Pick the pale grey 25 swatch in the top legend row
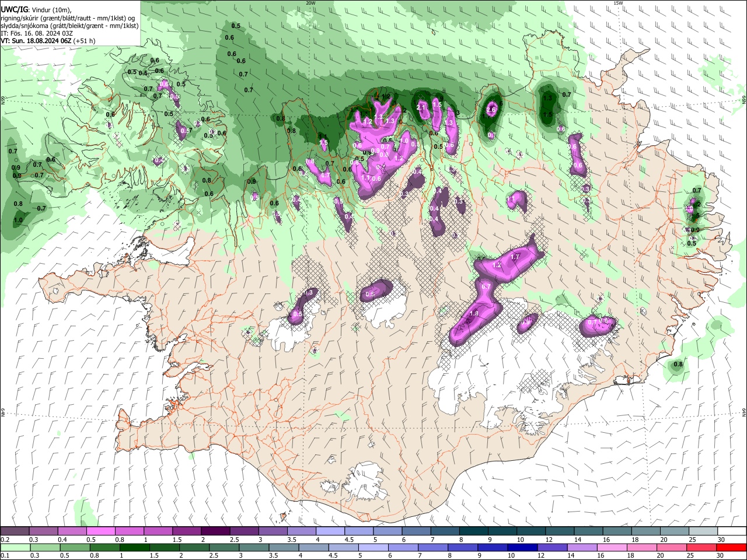 point(703,531)
